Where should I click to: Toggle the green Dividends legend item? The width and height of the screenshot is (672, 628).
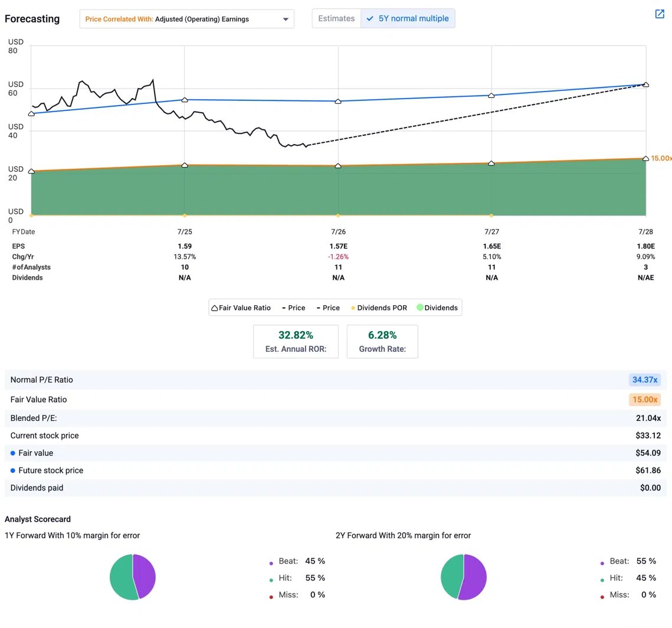click(x=437, y=308)
